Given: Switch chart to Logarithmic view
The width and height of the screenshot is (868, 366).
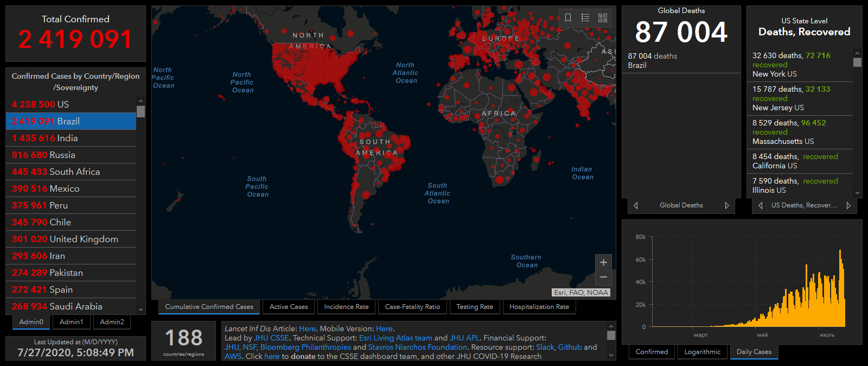Looking at the screenshot, I should pos(702,352).
